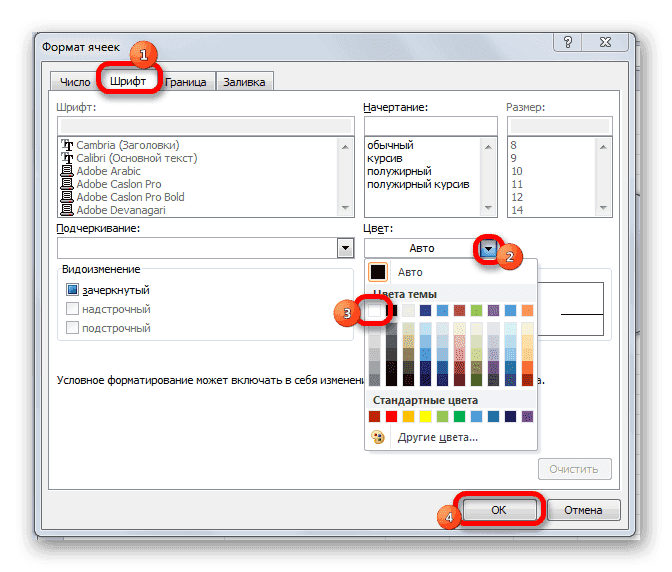This screenshot has width=672, height=572.
Task: Pick purple theme color in top row
Action: tap(493, 310)
